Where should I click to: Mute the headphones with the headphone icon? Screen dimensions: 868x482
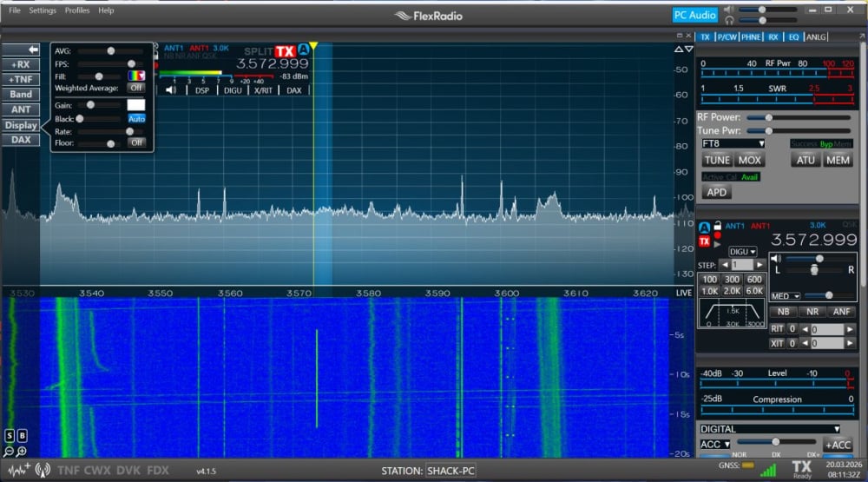(x=729, y=21)
